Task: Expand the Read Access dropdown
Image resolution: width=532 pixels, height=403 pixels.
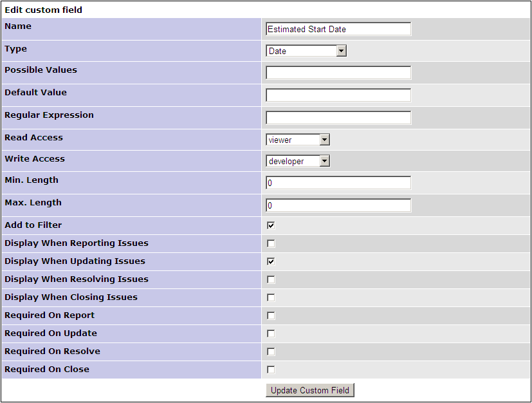Action: (297, 140)
